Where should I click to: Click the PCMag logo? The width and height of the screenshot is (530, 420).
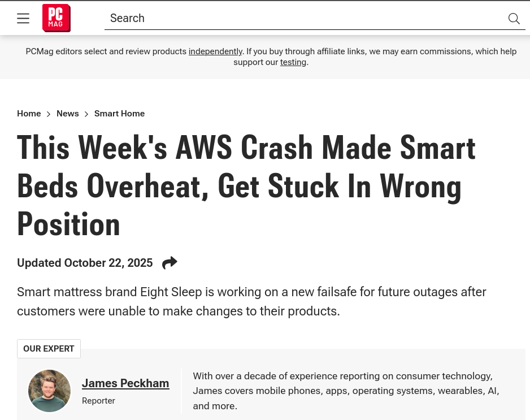pyautogui.click(x=57, y=18)
